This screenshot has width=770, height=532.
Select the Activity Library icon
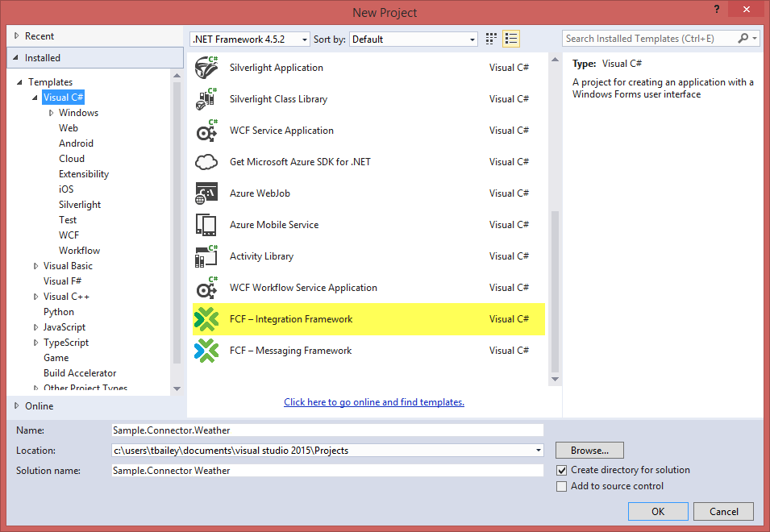pos(206,256)
